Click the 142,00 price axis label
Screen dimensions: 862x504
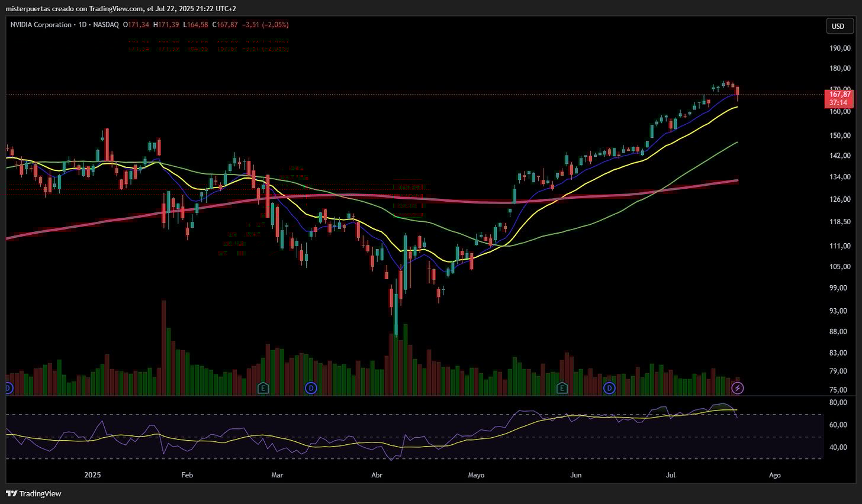click(840, 156)
